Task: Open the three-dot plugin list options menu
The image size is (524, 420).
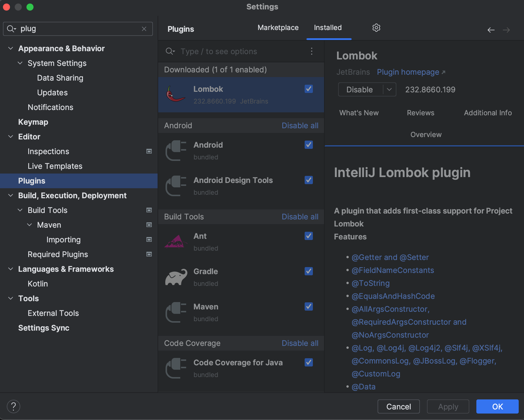Action: [312, 51]
